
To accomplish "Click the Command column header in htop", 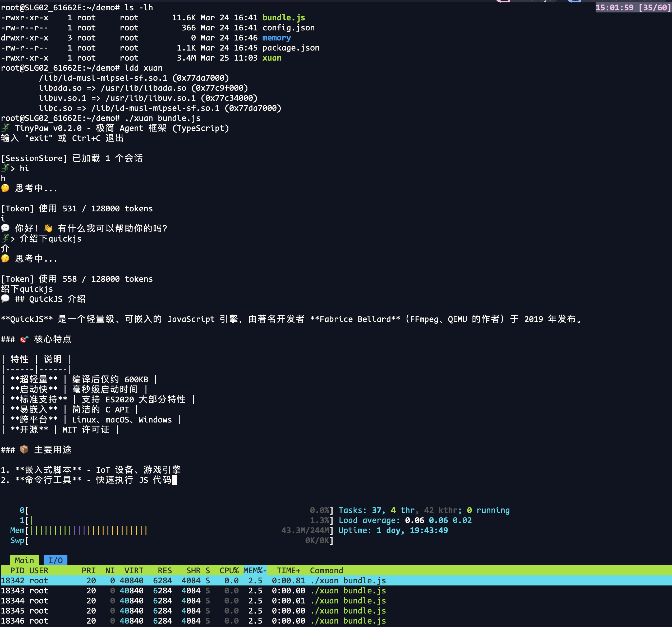I will 326,570.
